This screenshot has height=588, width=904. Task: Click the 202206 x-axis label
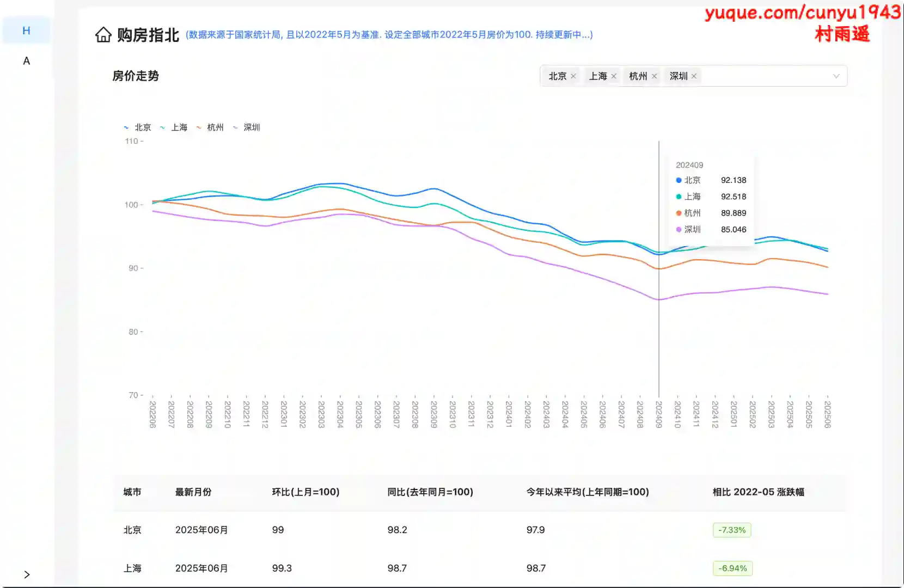pos(152,414)
